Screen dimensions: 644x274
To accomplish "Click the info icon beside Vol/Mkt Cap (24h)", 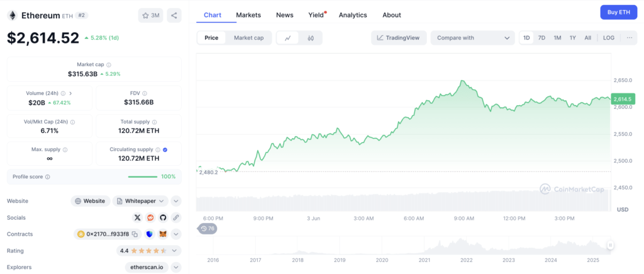I will click(73, 122).
